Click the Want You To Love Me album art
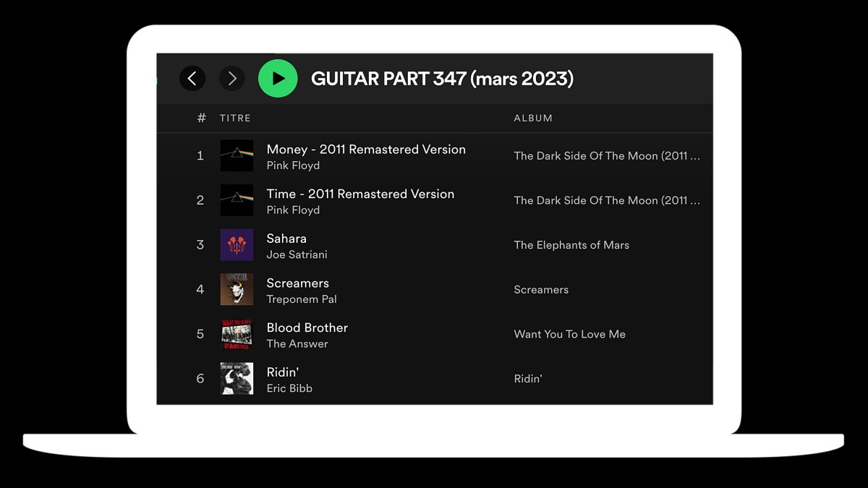The width and height of the screenshot is (868, 488). pyautogui.click(x=237, y=334)
